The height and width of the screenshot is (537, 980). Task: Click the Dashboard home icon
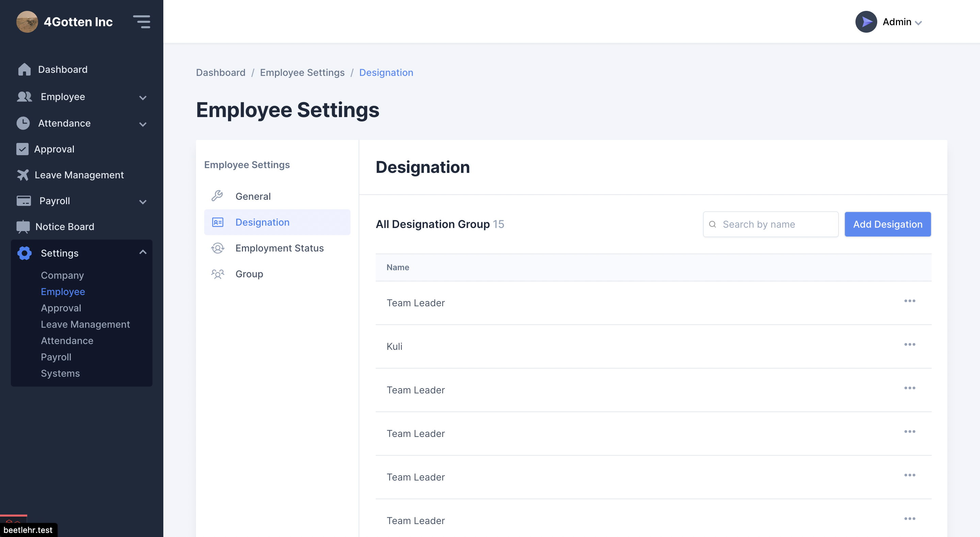point(24,69)
